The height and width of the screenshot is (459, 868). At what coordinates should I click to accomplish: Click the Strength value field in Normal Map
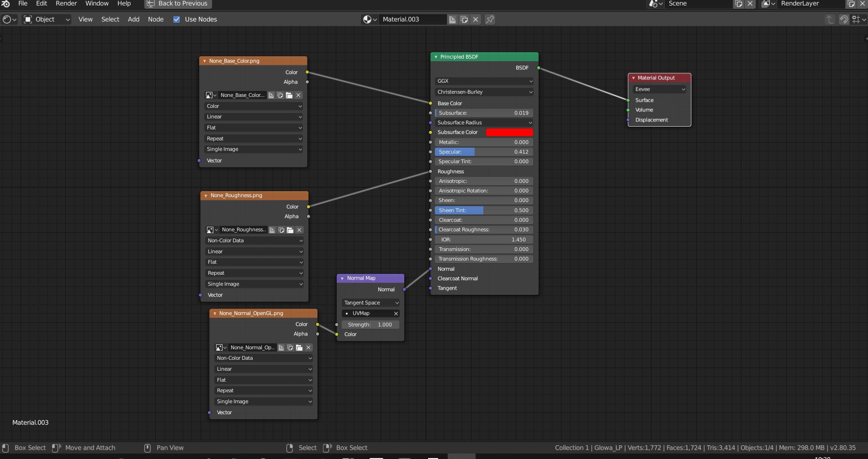point(370,325)
